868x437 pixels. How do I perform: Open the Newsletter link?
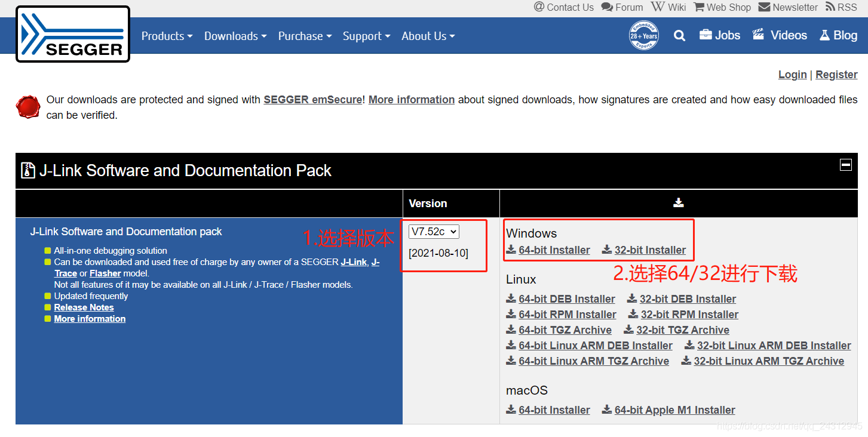(788, 7)
